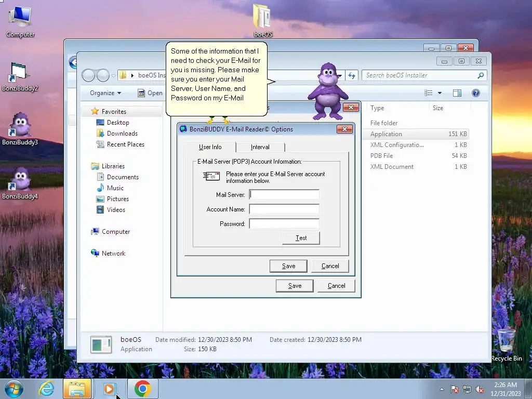Click the boeOS application icon in details pane

[x=101, y=344]
